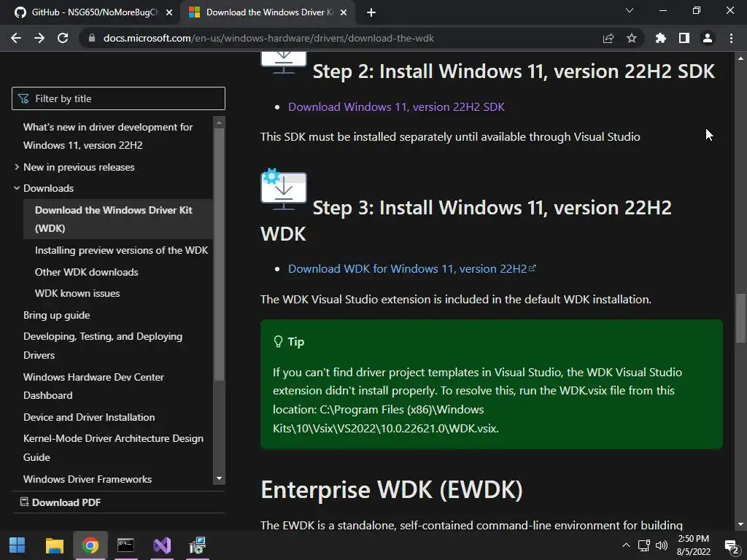Click the Enterprise WDK (EWDK) heading
The height and width of the screenshot is (560, 747).
[x=392, y=490]
